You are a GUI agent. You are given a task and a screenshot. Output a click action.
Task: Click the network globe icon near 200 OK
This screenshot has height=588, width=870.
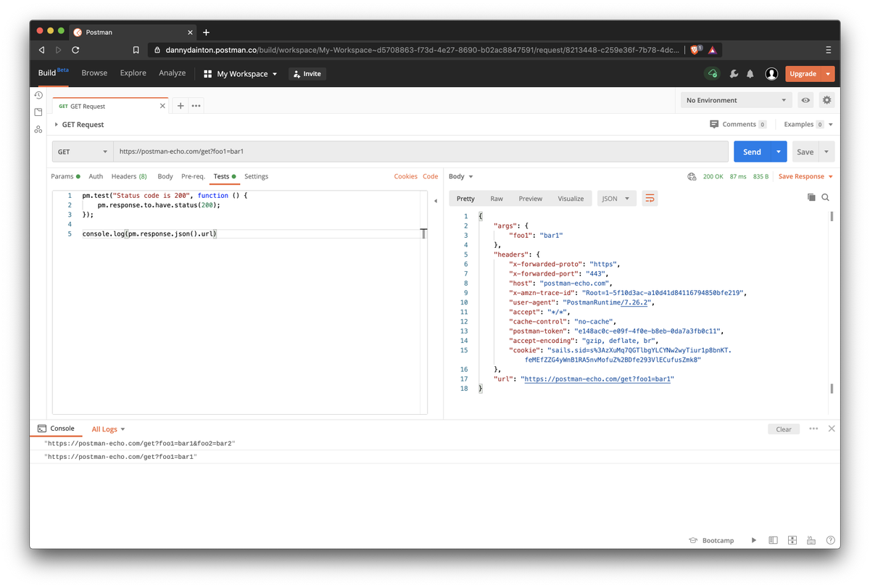pyautogui.click(x=692, y=176)
